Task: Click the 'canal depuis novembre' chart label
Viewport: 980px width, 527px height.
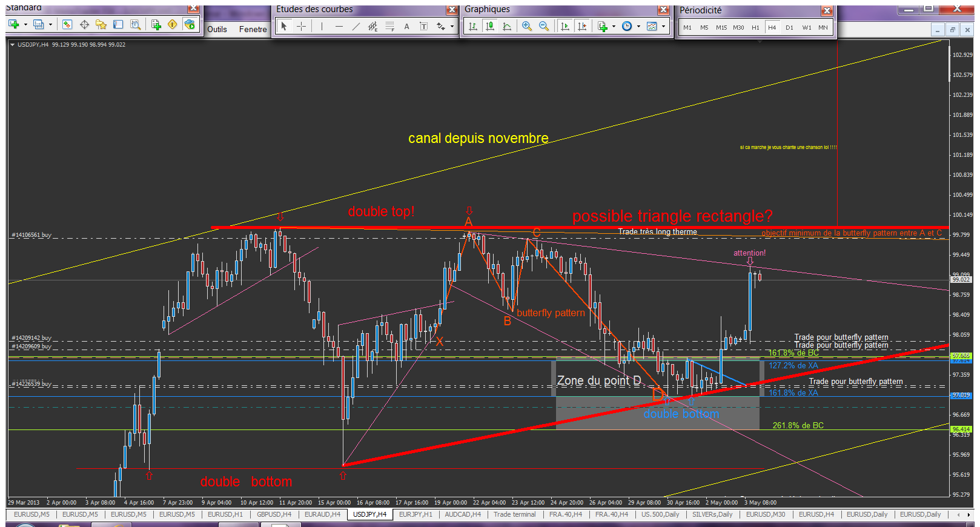Action: (478, 139)
